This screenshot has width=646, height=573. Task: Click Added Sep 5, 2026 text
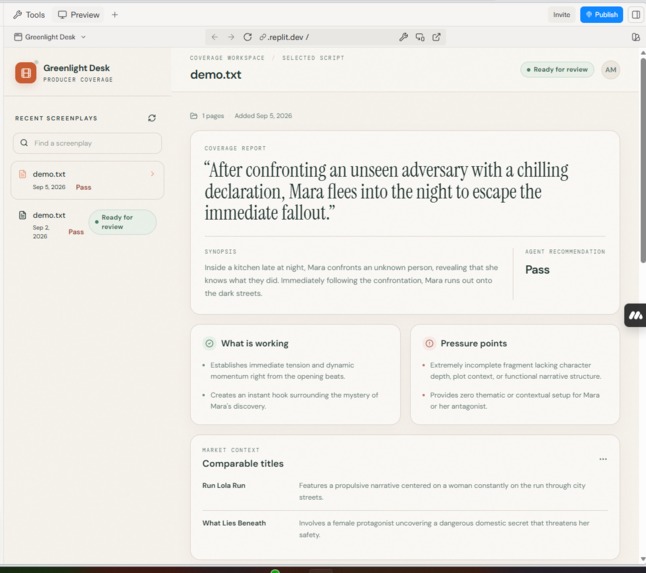263,116
